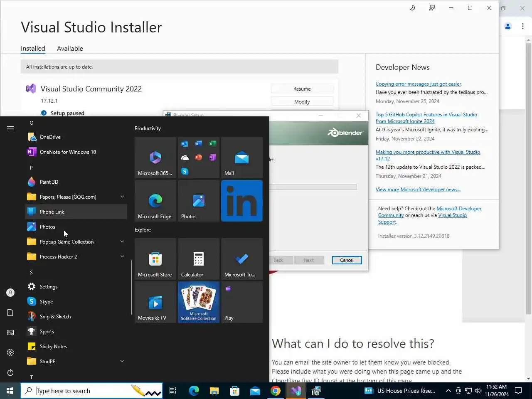532x399 pixels.
Task: Open the Microsoft Edge tile
Action: pyautogui.click(x=155, y=201)
